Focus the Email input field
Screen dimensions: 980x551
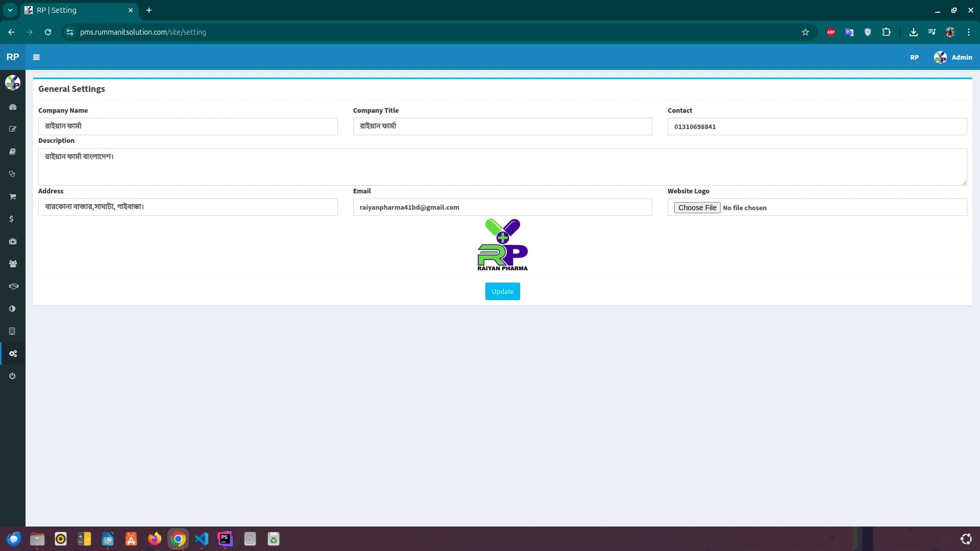[x=503, y=207]
